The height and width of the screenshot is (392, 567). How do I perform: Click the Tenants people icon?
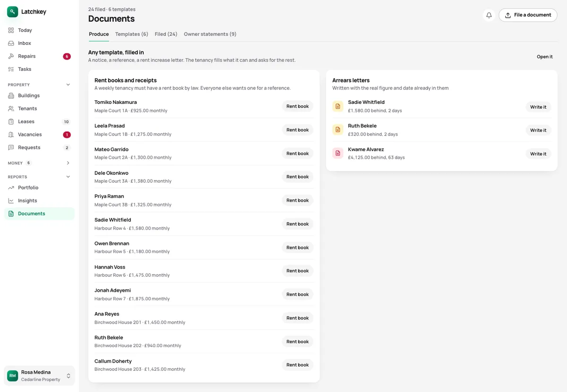tap(11, 109)
